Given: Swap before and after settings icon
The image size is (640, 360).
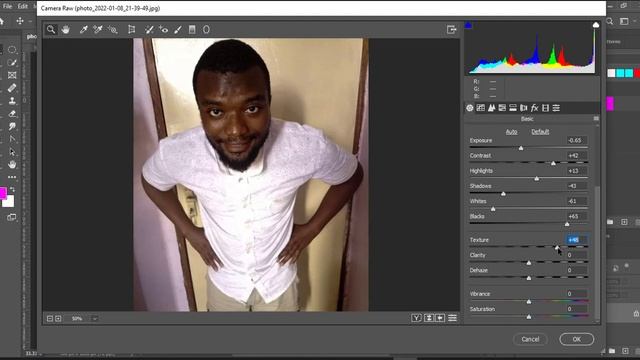Looking at the screenshot, I should 429,318.
